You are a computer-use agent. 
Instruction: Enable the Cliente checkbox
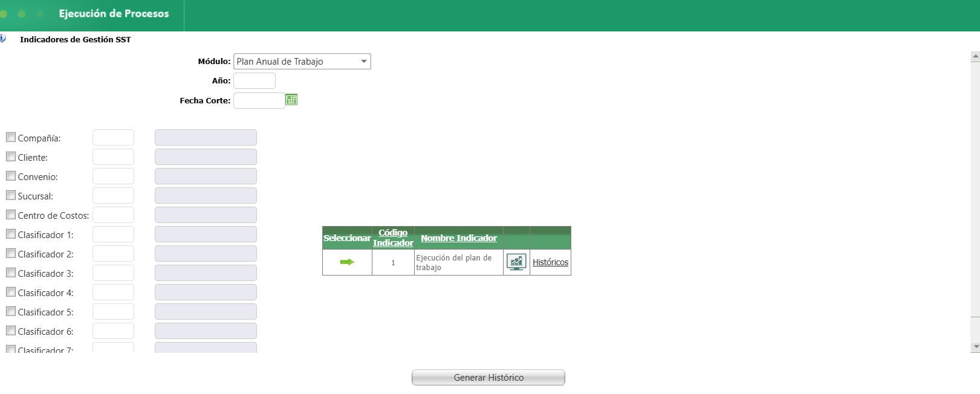(11, 157)
